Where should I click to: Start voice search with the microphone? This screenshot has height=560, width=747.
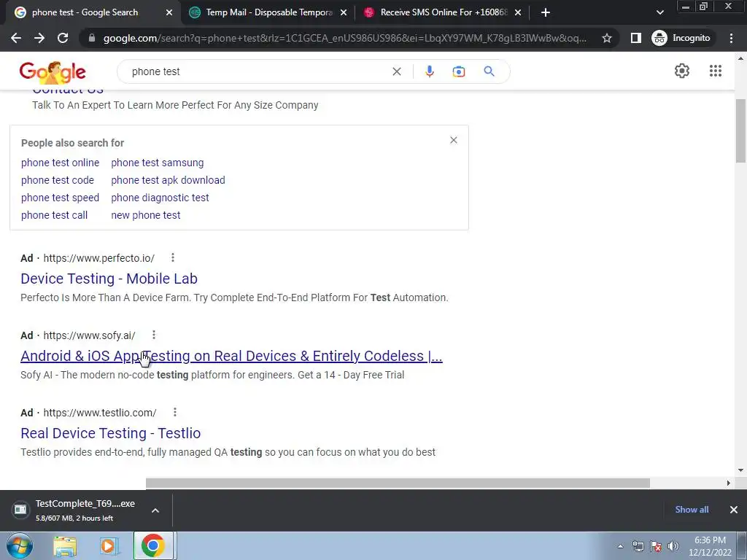[429, 71]
